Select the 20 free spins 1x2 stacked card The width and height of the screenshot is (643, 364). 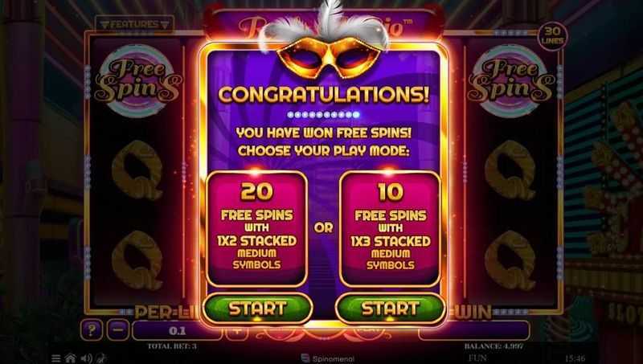click(256, 228)
